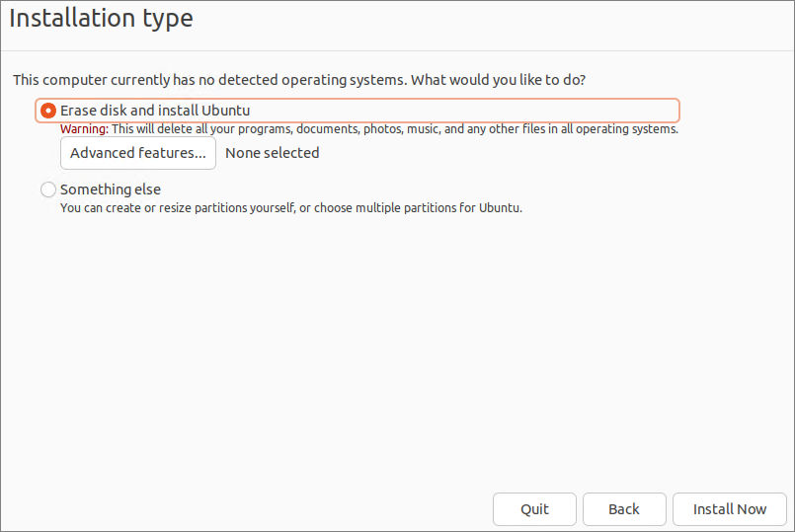Click the orange-filled dot of the selected radio
This screenshot has width=795, height=532.
pos(48,111)
